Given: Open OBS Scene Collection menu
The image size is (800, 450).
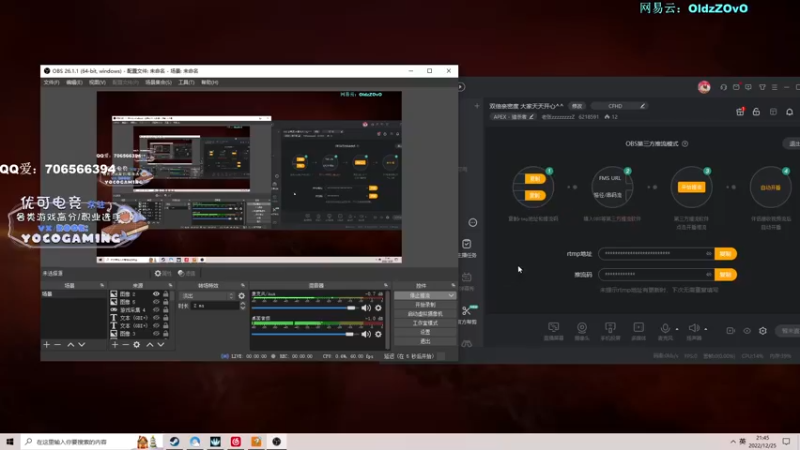Looking at the screenshot, I should click(158, 82).
